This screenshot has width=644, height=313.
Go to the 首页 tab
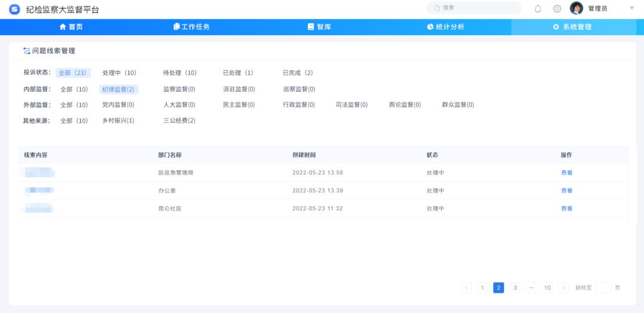click(x=71, y=27)
